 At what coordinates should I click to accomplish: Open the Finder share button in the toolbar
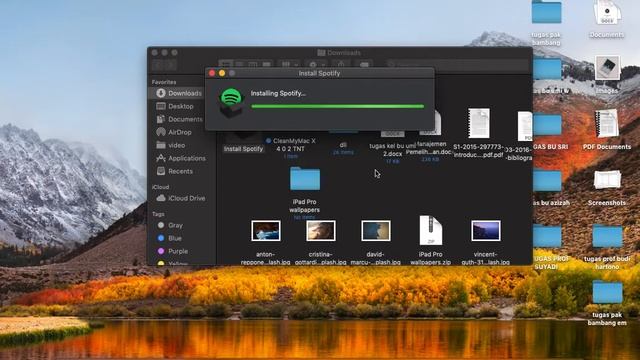coord(341,64)
